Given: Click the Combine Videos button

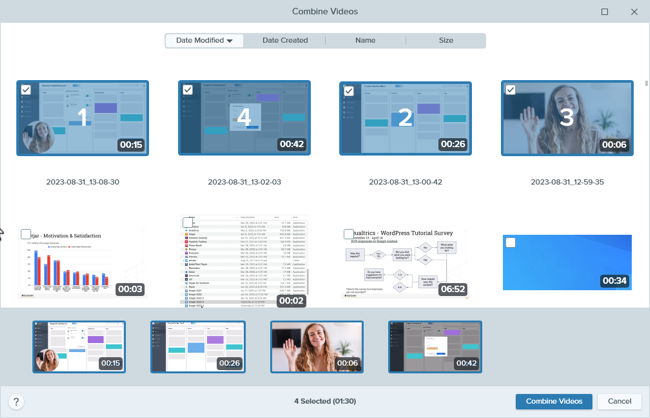Looking at the screenshot, I should click(x=554, y=401).
